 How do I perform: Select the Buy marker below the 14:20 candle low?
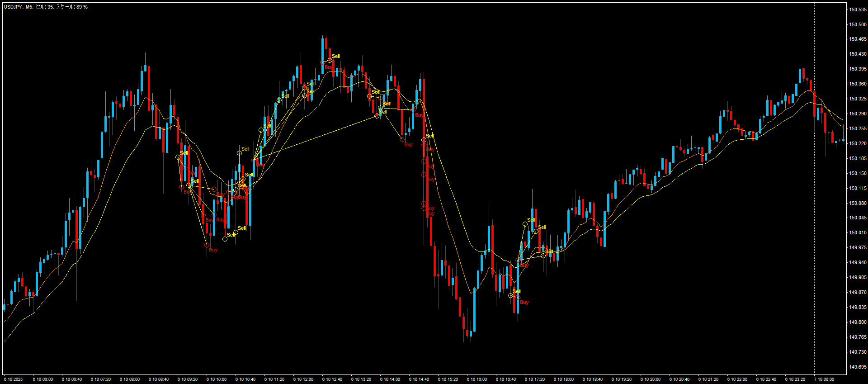(x=408, y=145)
